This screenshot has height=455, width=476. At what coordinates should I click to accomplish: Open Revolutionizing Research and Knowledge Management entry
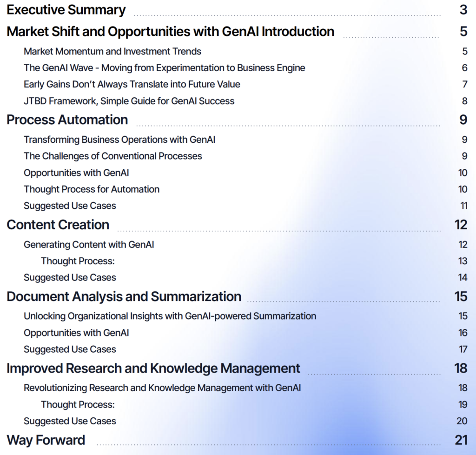[x=162, y=388]
